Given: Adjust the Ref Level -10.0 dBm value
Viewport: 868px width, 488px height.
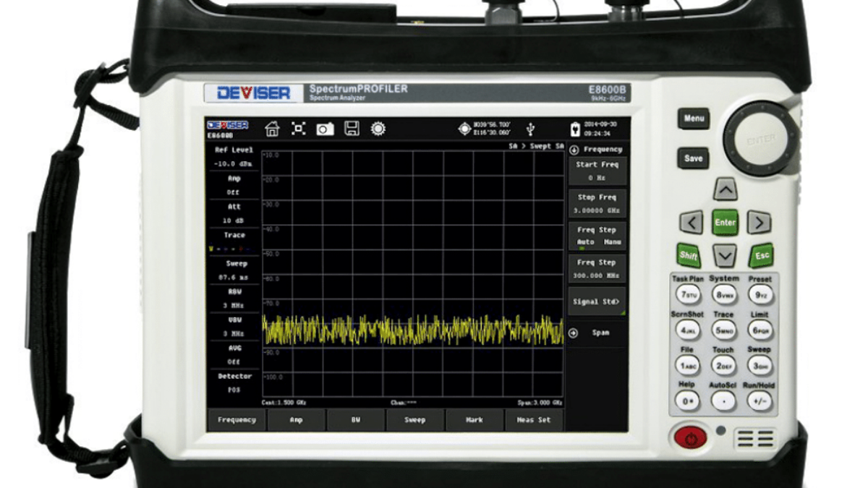Looking at the screenshot, I should click(234, 157).
